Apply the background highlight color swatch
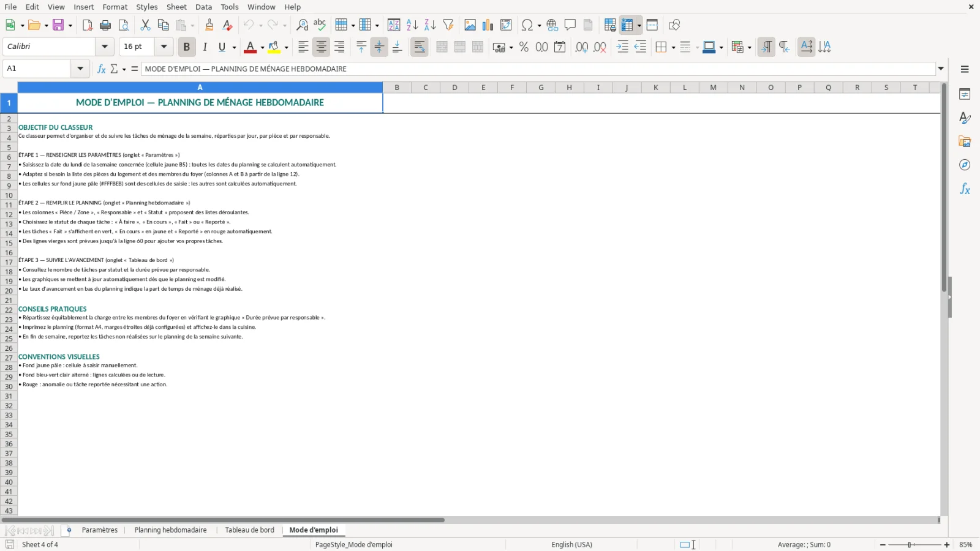The height and width of the screenshot is (551, 980). pos(274,47)
